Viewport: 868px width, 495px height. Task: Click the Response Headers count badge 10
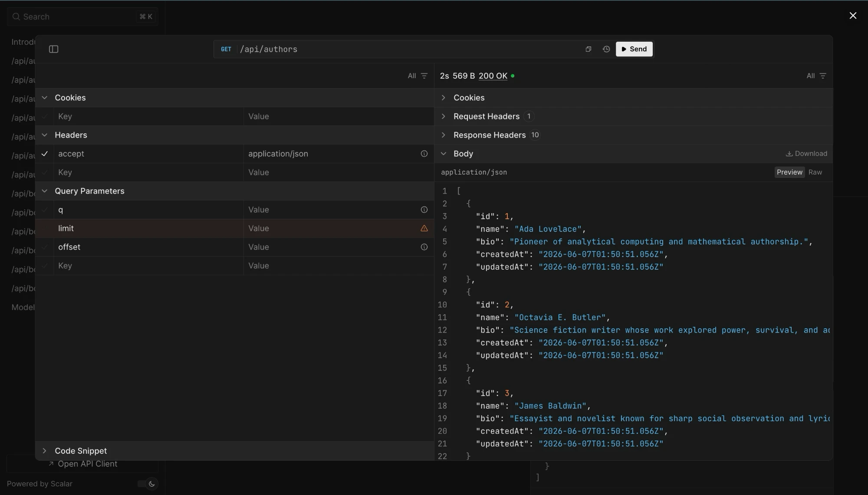point(535,135)
